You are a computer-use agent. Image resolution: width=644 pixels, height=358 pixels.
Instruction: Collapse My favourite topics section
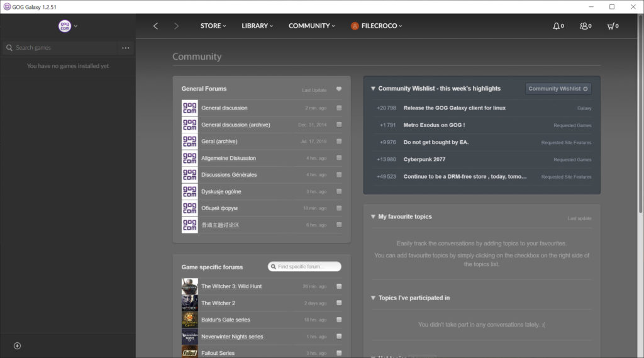click(373, 216)
